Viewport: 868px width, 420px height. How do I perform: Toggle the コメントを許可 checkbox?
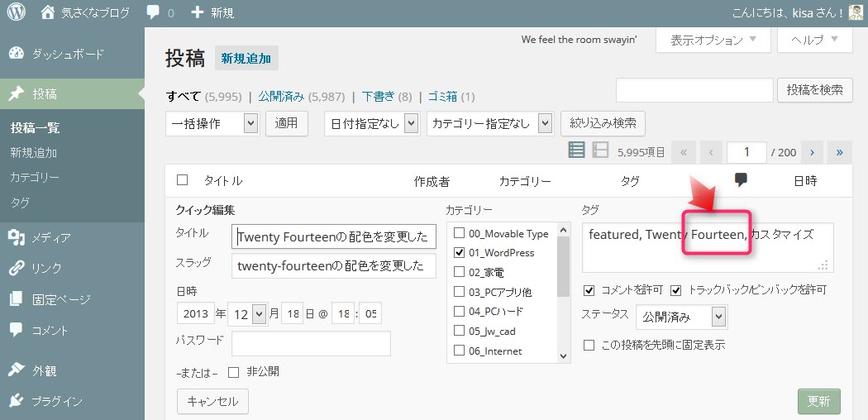tap(589, 290)
